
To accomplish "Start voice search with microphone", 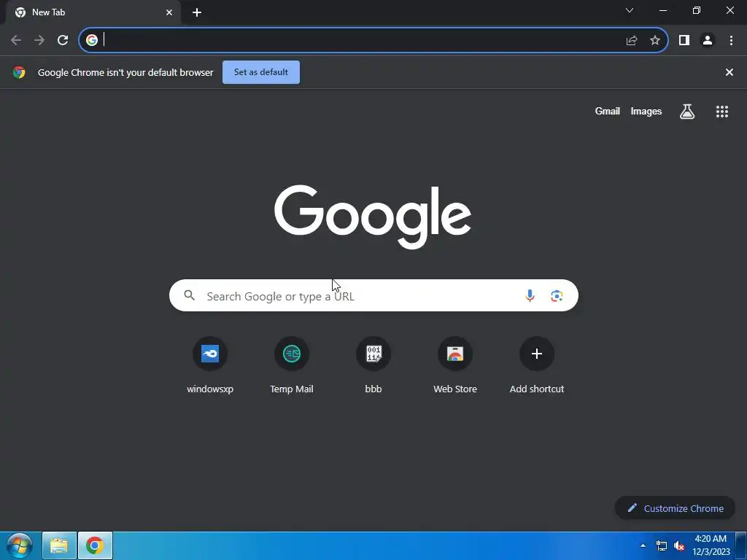I will pos(530,296).
